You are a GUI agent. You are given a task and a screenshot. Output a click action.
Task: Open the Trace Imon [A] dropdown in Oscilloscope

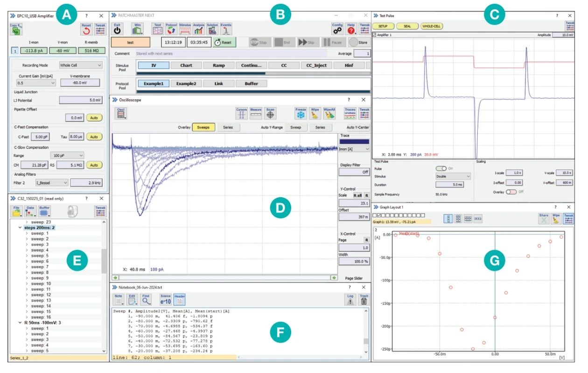[x=354, y=149]
